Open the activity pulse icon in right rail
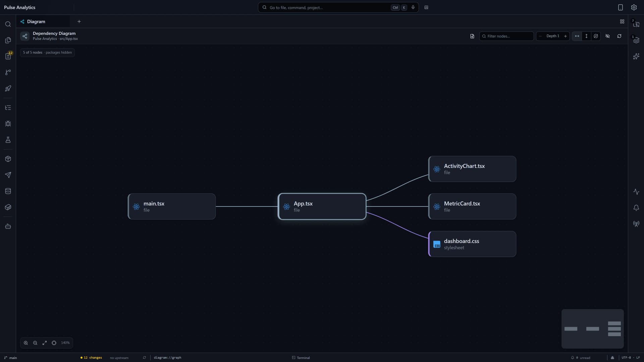 (636, 192)
